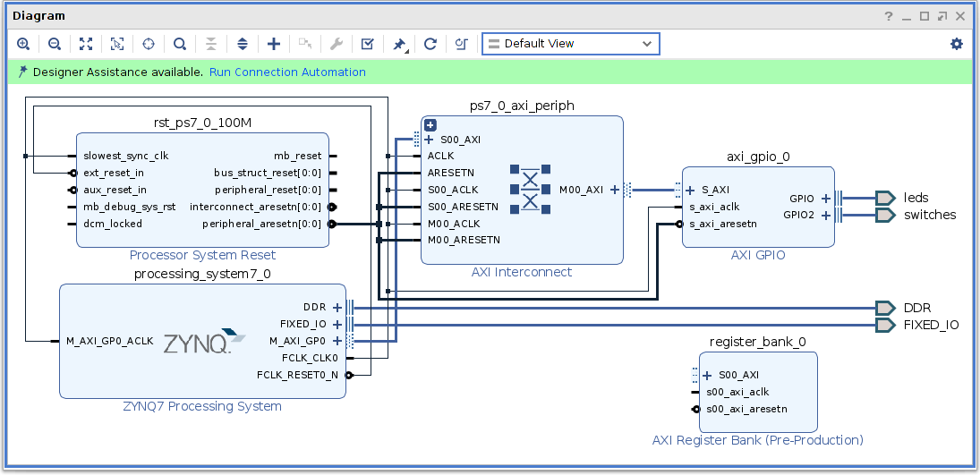Expand the ps7_0_axi_periph block hierarchy
980x475 pixels.
click(430, 125)
